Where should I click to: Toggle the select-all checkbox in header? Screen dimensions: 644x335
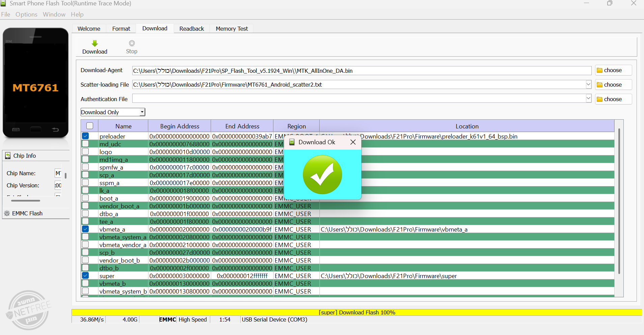[x=90, y=126]
